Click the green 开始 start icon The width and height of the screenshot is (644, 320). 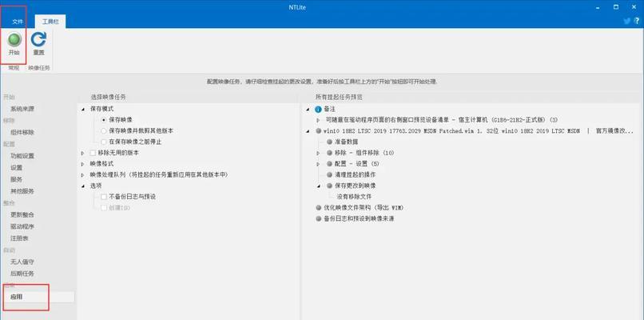pyautogui.click(x=14, y=39)
